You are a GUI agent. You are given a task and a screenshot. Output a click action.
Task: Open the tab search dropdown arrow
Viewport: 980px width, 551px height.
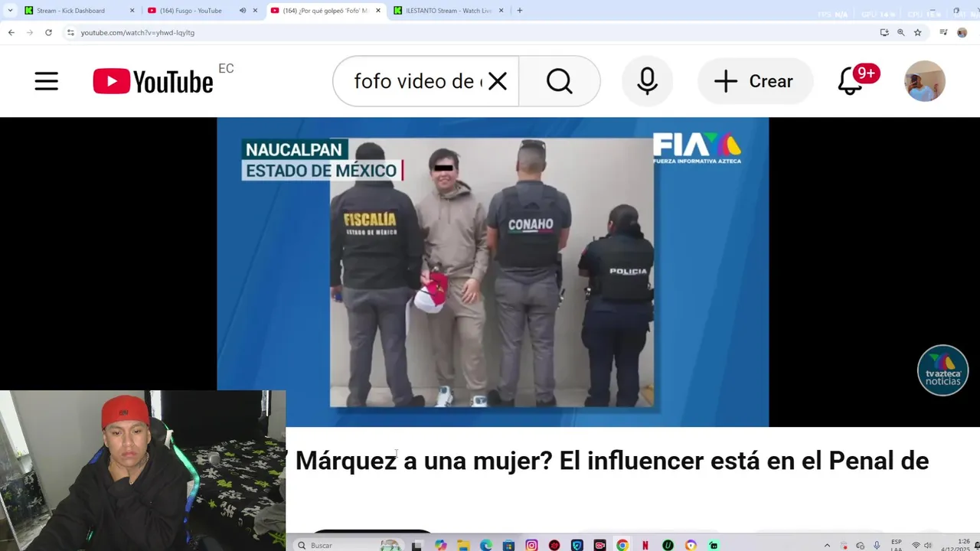[x=10, y=11]
